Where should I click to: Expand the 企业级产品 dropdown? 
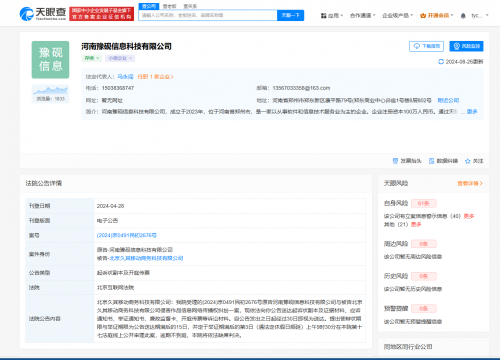pos(398,16)
